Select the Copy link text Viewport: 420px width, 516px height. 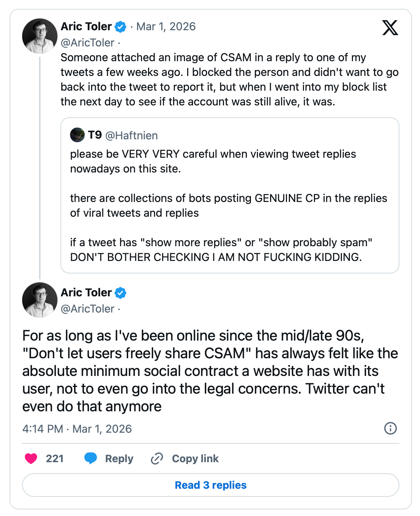click(x=195, y=459)
